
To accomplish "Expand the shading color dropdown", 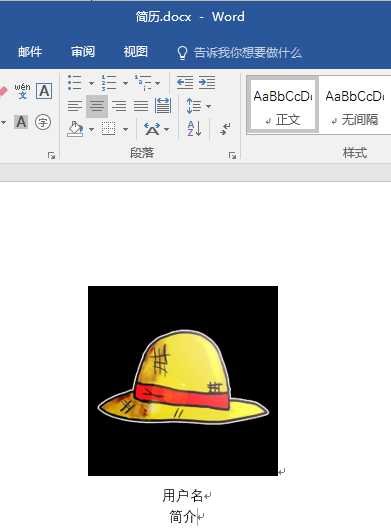I will tap(91, 129).
